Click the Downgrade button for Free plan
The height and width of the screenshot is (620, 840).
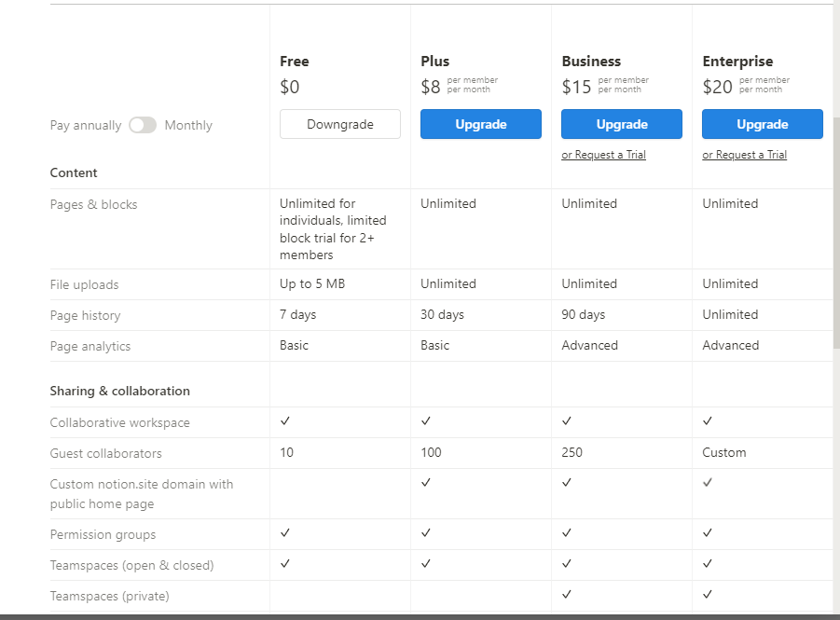pyautogui.click(x=340, y=124)
